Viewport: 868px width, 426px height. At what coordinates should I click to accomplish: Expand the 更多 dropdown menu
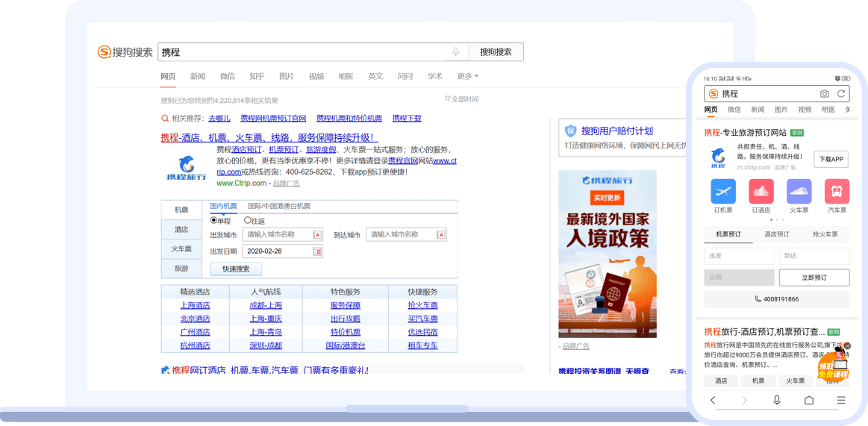(x=468, y=76)
